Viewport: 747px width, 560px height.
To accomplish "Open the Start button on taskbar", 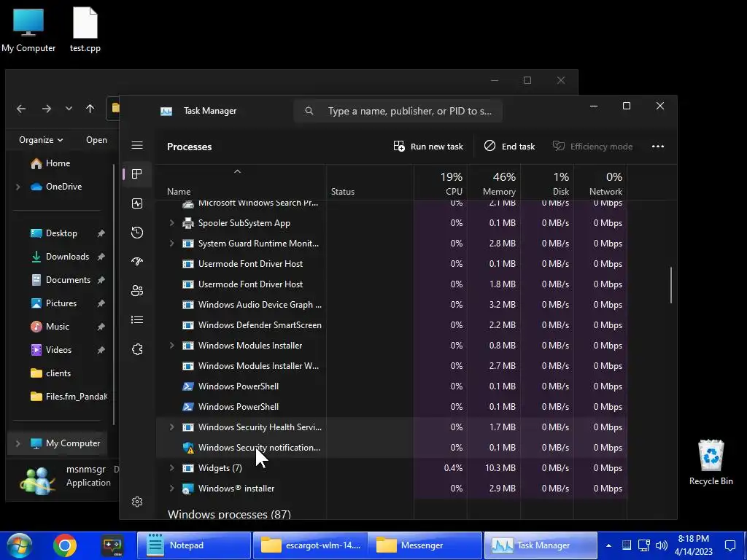I will pyautogui.click(x=20, y=545).
